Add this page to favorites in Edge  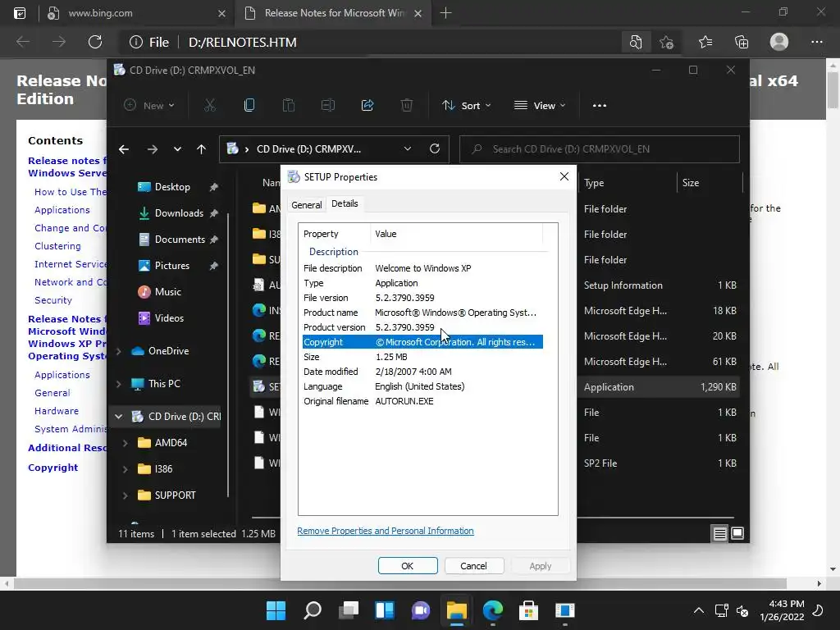point(666,42)
